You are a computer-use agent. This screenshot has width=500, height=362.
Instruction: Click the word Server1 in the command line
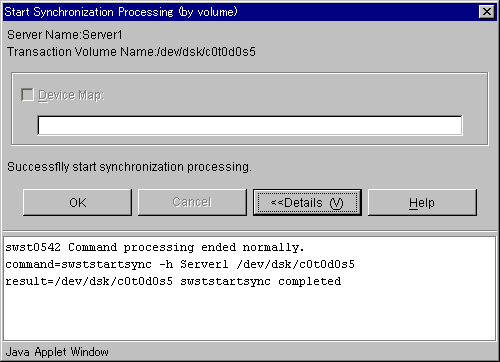pyautogui.click(x=204, y=264)
